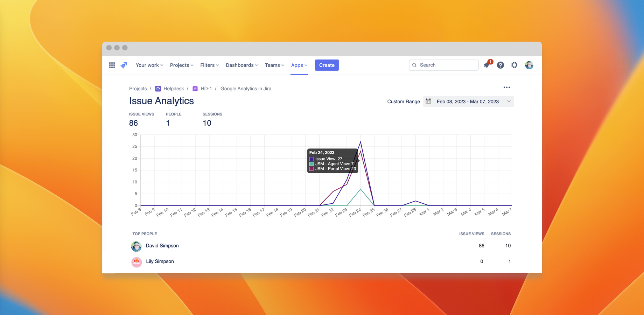The width and height of the screenshot is (644, 315).
Task: Open the settings gear icon
Action: coord(514,65)
